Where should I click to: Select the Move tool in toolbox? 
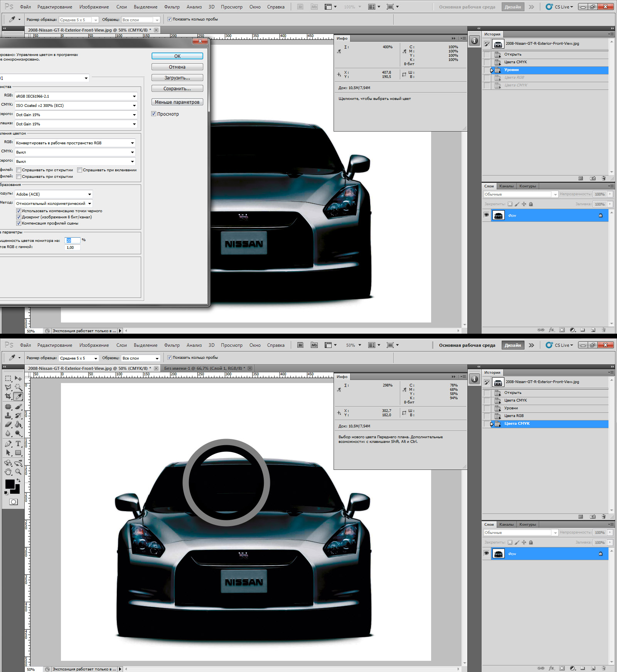[x=18, y=378]
